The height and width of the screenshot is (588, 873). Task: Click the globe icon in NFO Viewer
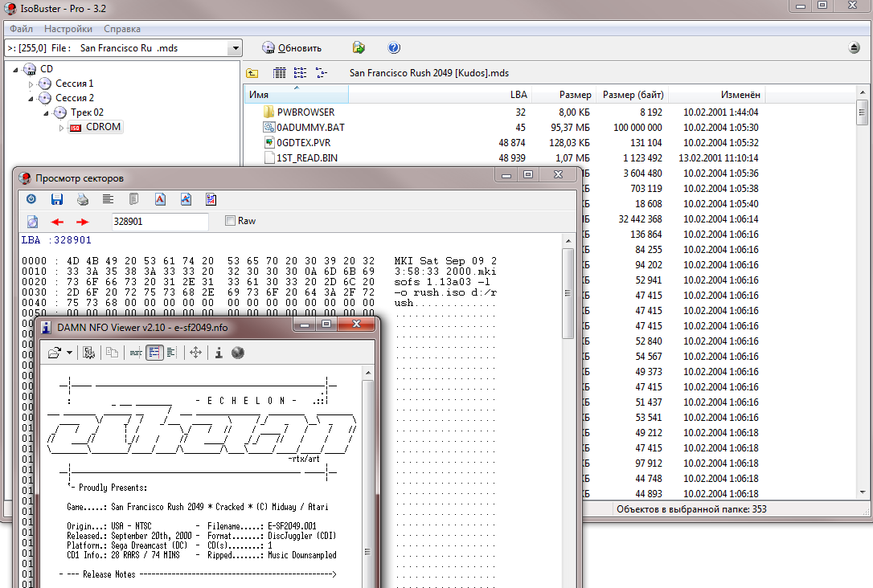pyautogui.click(x=237, y=353)
